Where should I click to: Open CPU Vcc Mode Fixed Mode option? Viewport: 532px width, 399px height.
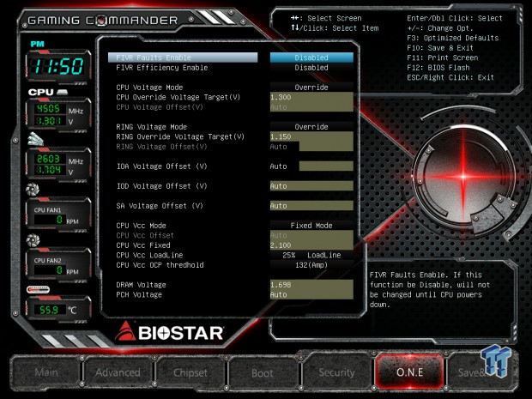[311, 226]
